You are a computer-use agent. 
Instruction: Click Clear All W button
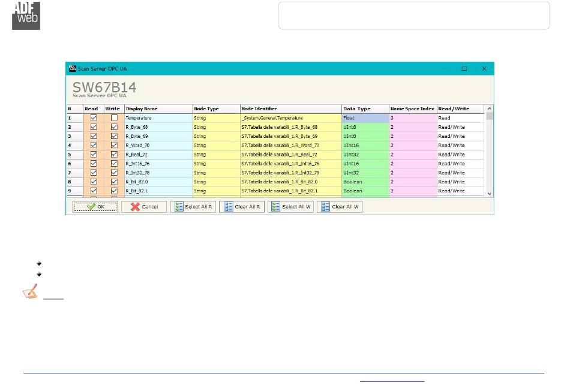[x=340, y=207]
